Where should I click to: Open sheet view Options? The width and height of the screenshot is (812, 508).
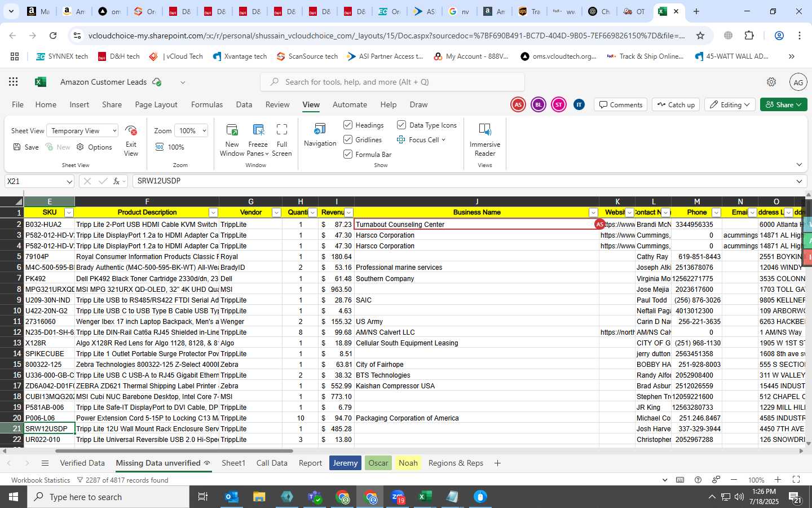point(94,147)
